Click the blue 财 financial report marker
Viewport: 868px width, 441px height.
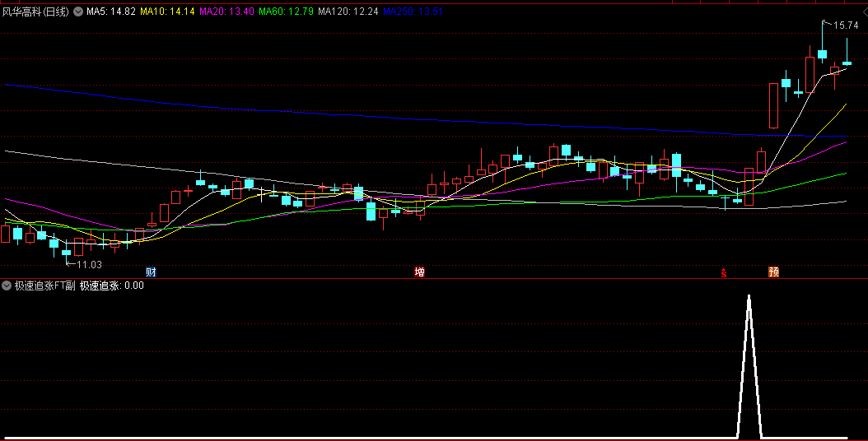click(x=152, y=272)
